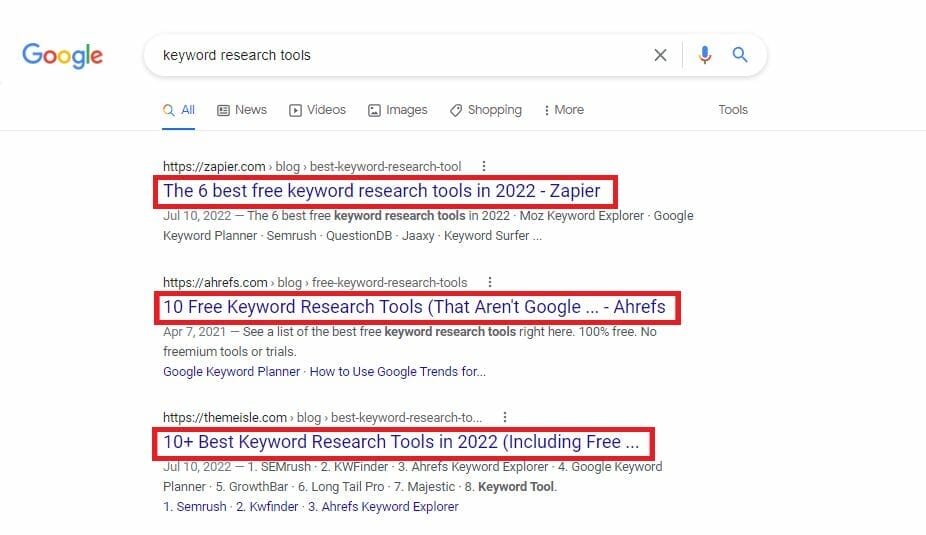Expand the More search categories menu
The height and width of the screenshot is (535, 926).
564,110
